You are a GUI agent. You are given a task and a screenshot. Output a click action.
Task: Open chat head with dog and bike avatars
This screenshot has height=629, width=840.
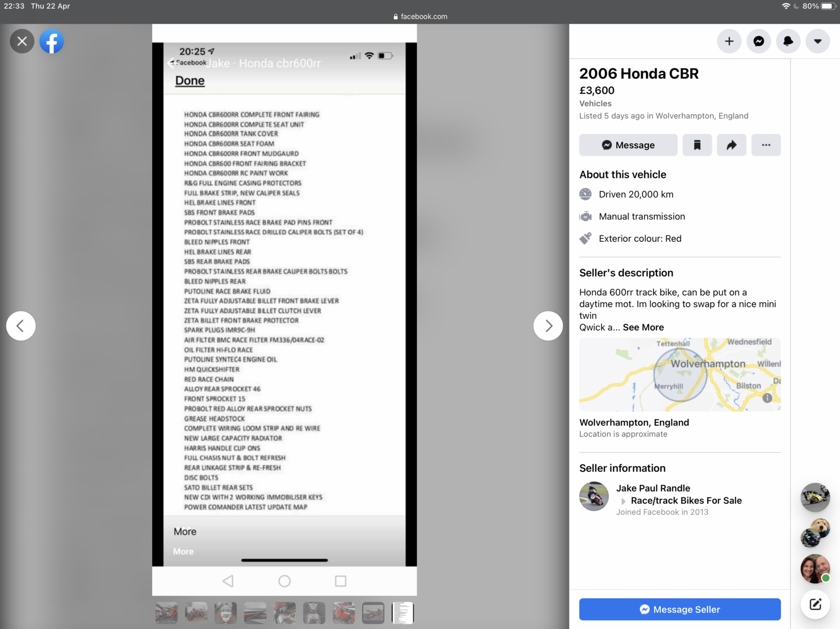tap(815, 533)
